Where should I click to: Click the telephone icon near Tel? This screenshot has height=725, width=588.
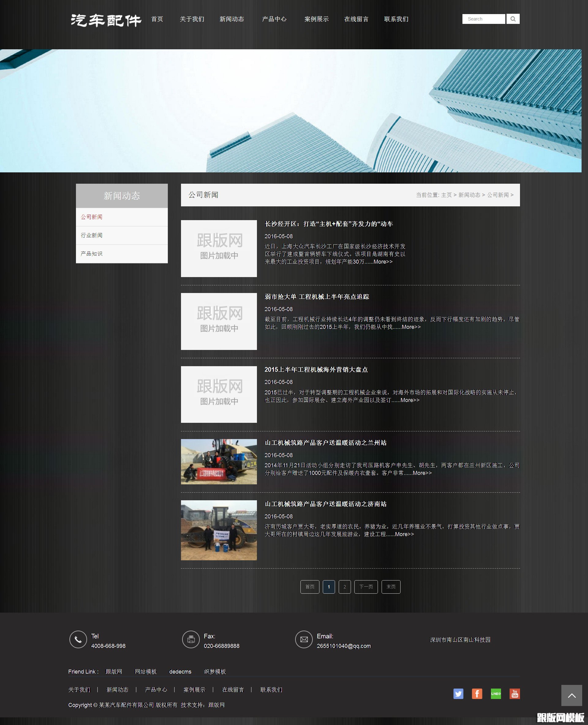coord(78,639)
